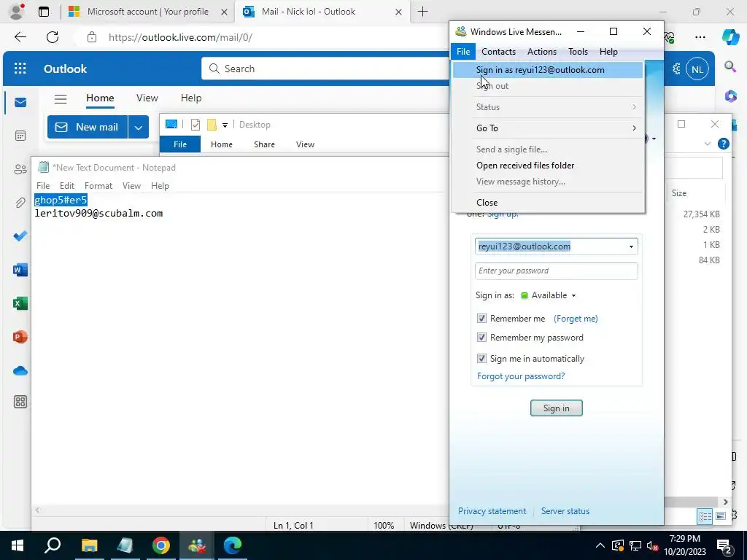
Task: Click the Outlook Search box
Action: 324,69
